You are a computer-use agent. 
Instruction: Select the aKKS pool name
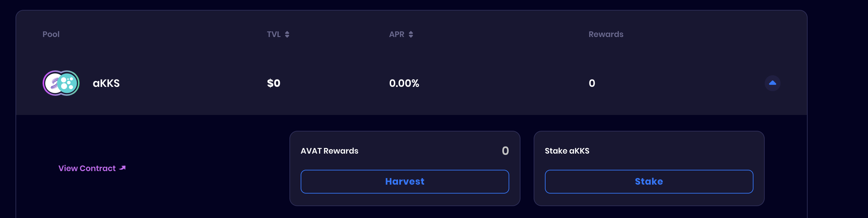[106, 83]
